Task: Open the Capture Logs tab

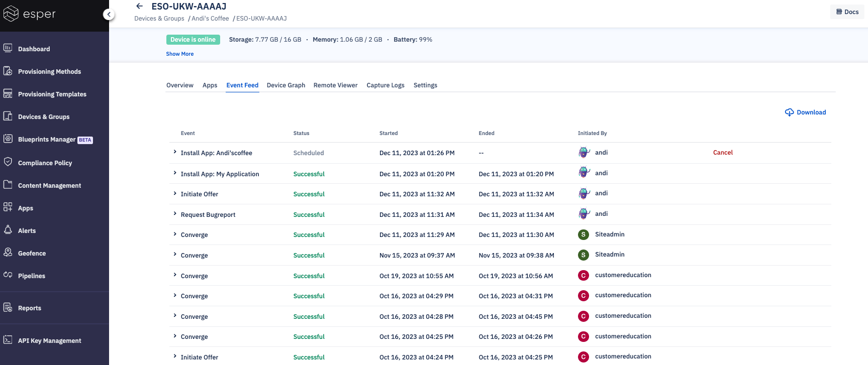Action: [385, 85]
